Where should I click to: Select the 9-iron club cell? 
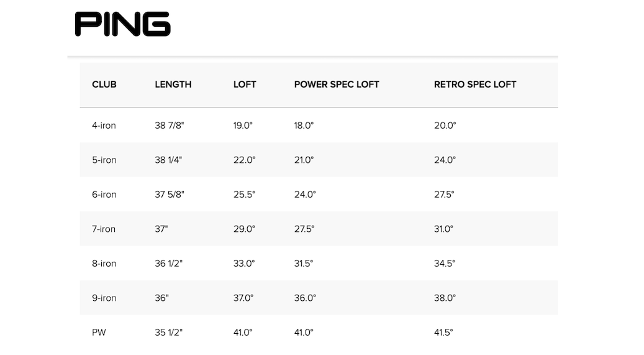click(104, 298)
